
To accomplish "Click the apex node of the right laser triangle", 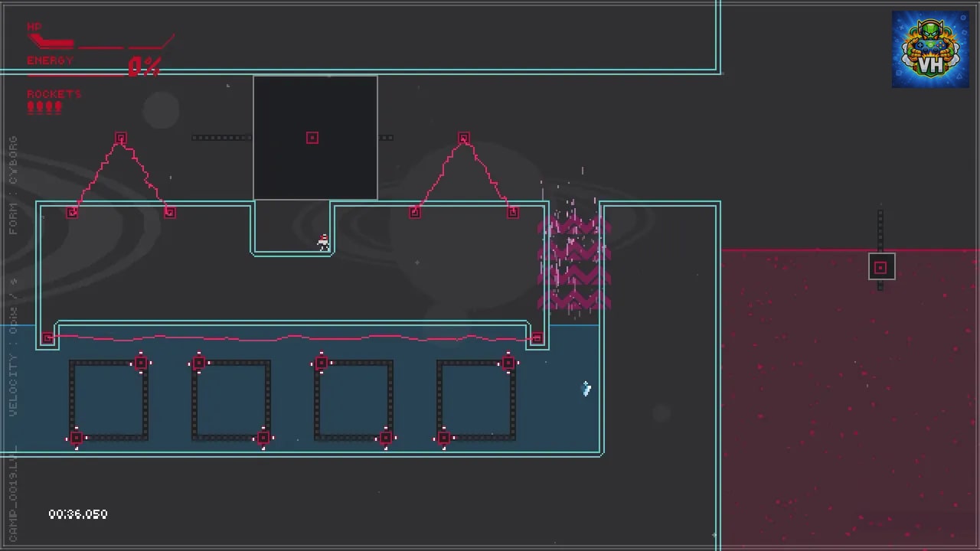I will (464, 139).
